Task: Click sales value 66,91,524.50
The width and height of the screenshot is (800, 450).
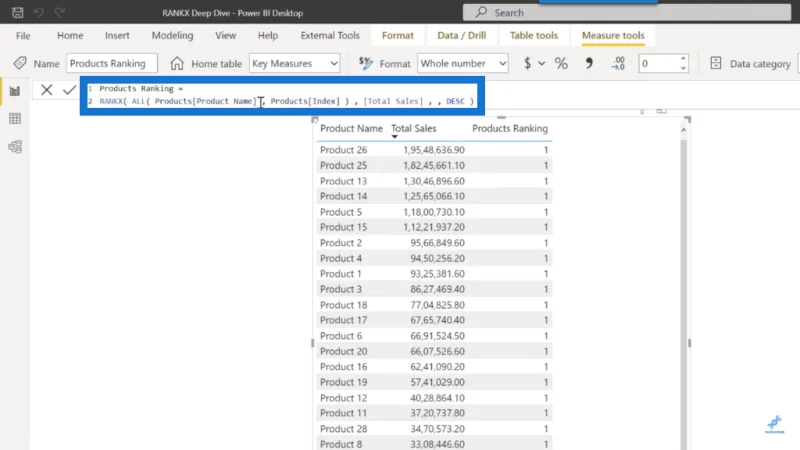Action: (437, 336)
